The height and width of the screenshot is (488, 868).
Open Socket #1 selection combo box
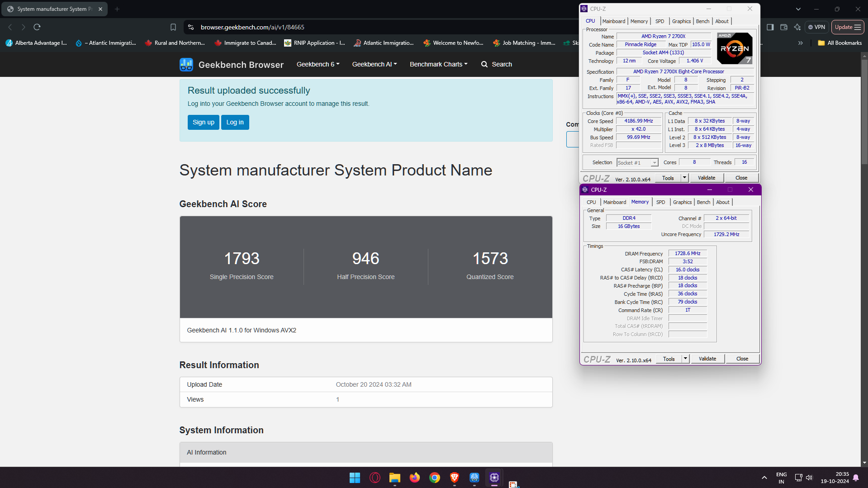coord(637,162)
